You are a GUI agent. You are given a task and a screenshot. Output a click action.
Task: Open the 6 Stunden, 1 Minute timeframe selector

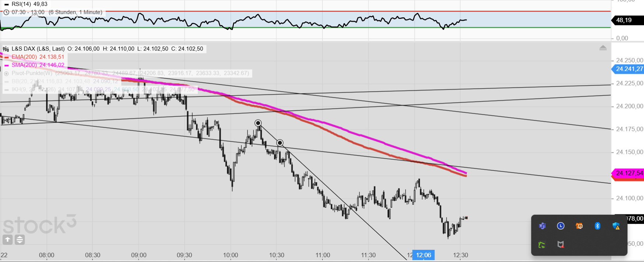click(x=76, y=12)
